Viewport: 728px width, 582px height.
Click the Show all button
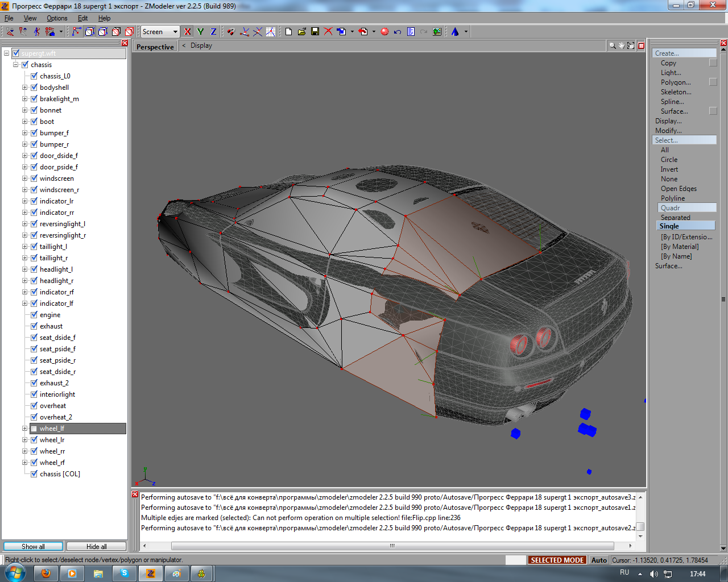click(x=33, y=546)
